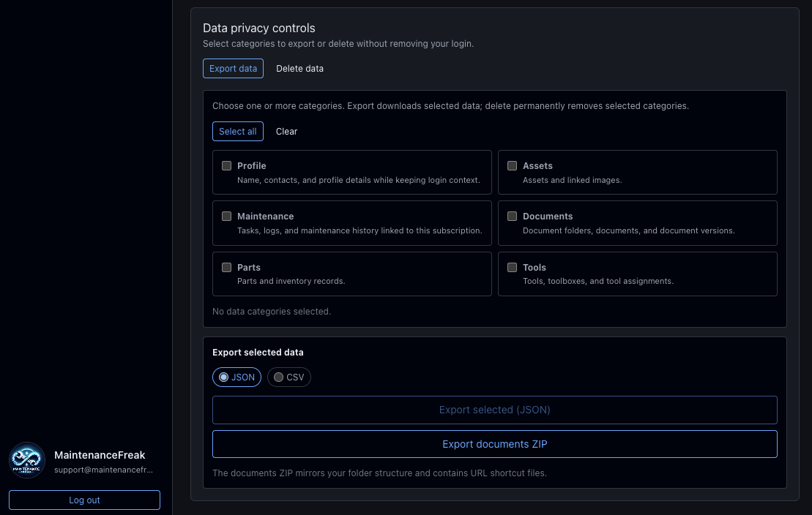Image resolution: width=812 pixels, height=515 pixels.
Task: Click 'Assets and linked images.' description
Action: coord(573,180)
